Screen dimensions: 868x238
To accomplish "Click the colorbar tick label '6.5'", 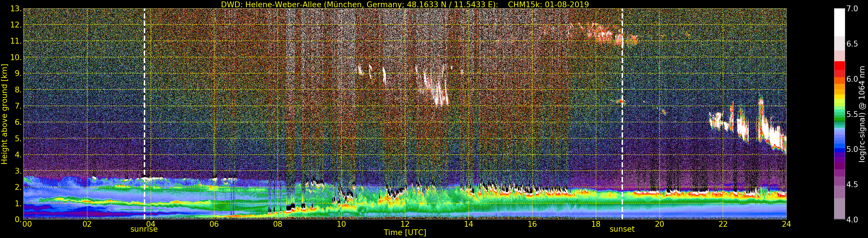I will pos(852,44).
